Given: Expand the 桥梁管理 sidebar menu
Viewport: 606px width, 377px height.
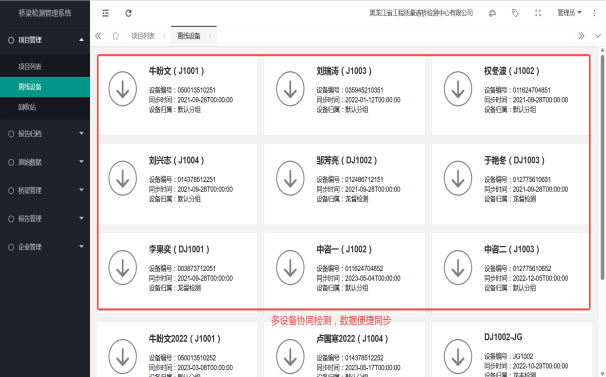Looking at the screenshot, I should (45, 190).
